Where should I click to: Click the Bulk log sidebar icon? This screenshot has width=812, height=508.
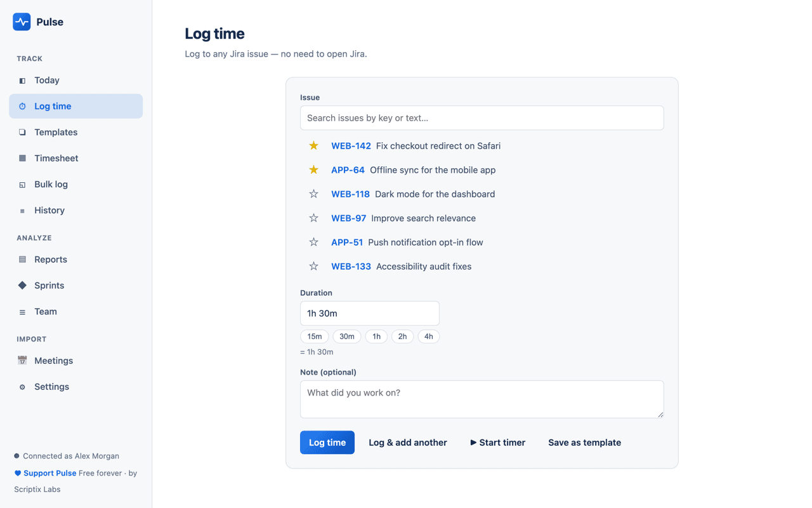[22, 185]
